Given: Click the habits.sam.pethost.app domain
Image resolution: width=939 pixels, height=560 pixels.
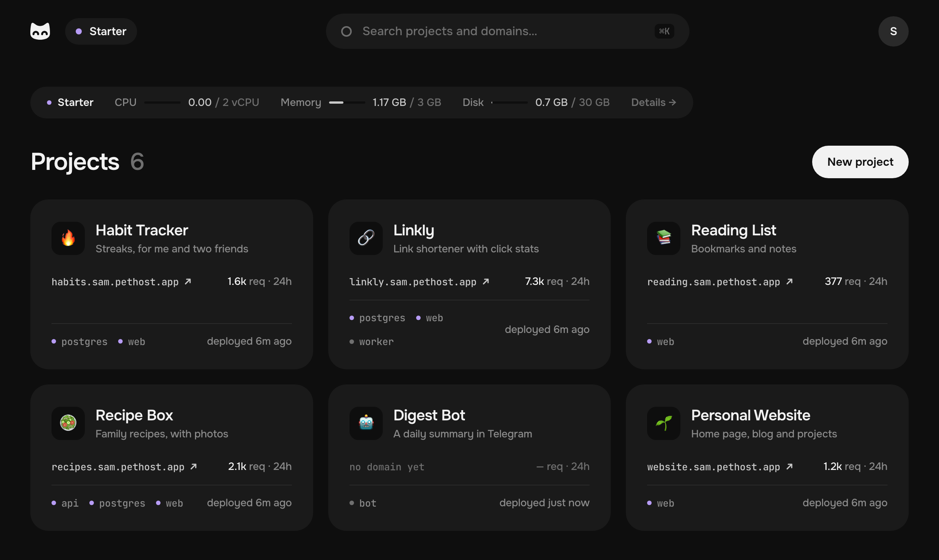Looking at the screenshot, I should pyautogui.click(x=115, y=282).
